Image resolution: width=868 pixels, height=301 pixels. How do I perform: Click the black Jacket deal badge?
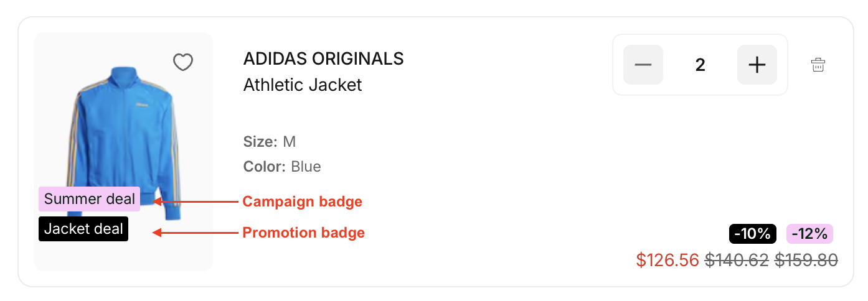click(83, 229)
